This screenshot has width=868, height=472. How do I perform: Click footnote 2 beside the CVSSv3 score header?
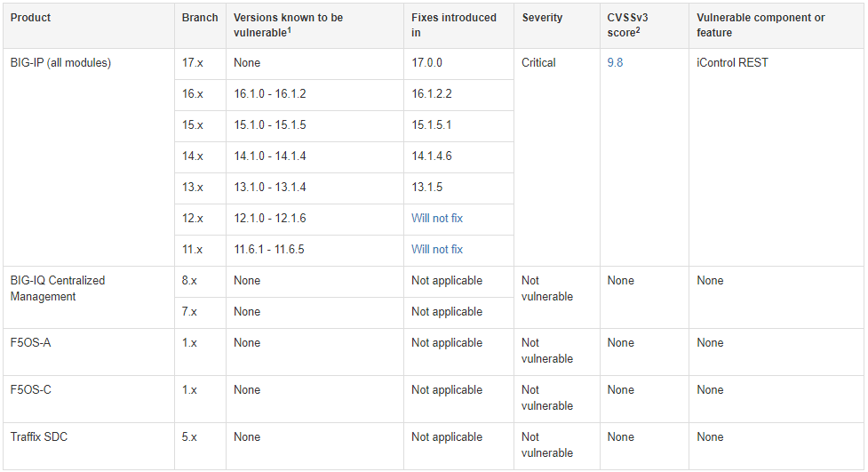pos(638,29)
